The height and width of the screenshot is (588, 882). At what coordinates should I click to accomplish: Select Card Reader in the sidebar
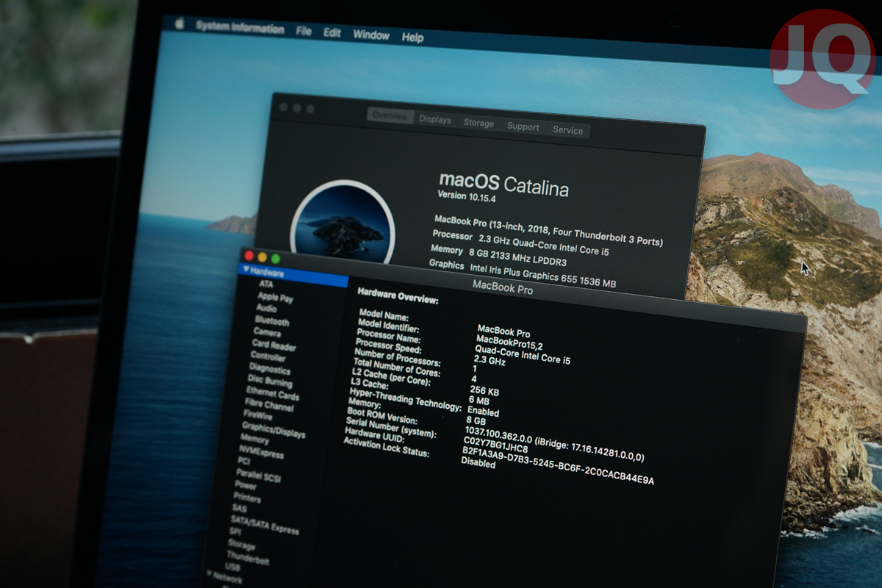pyautogui.click(x=274, y=345)
